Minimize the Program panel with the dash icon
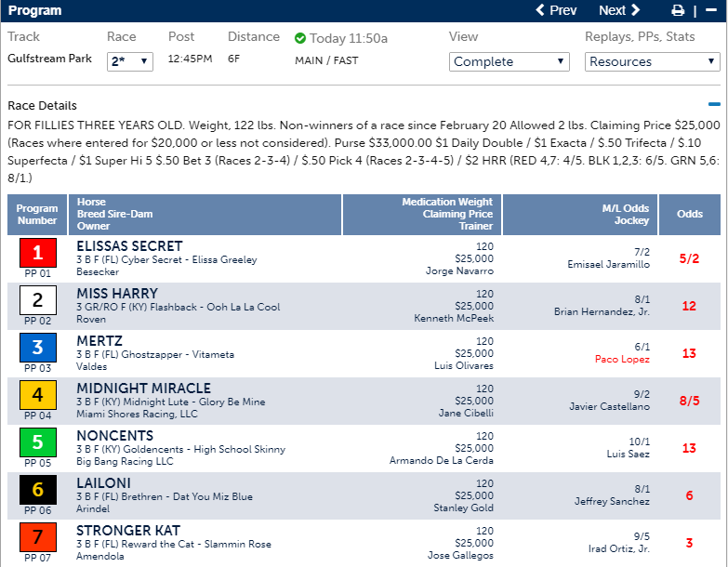 click(x=711, y=11)
